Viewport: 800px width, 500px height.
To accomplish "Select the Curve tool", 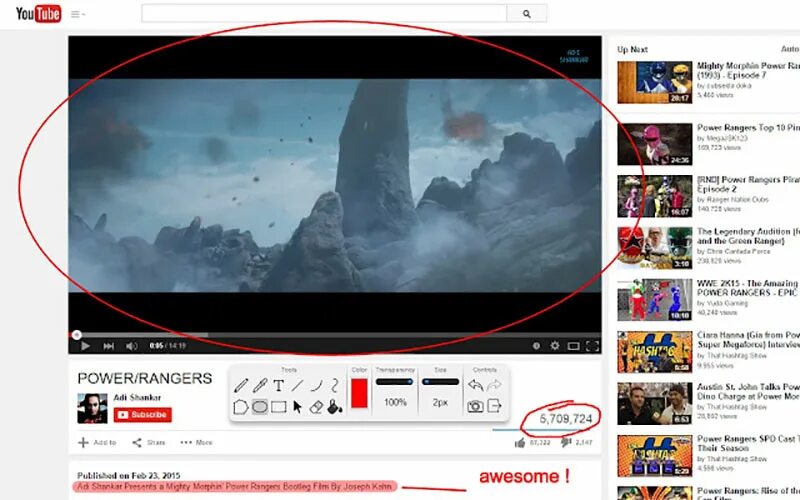I will 316,385.
